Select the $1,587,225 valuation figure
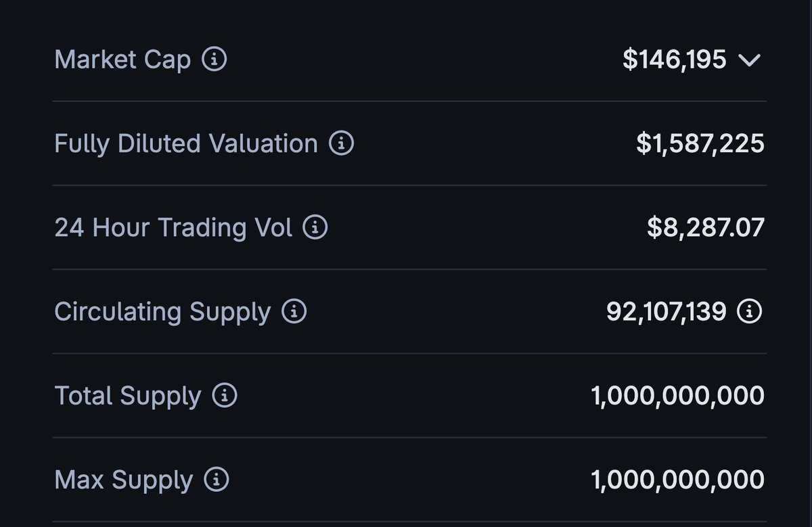Screen dimensions: 812x527 coord(700,144)
